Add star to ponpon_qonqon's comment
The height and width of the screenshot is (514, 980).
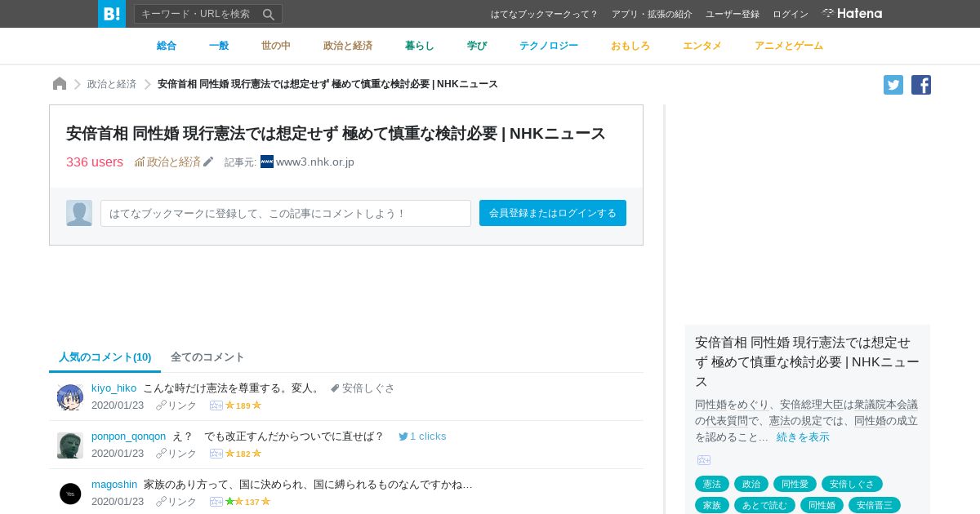point(216,454)
